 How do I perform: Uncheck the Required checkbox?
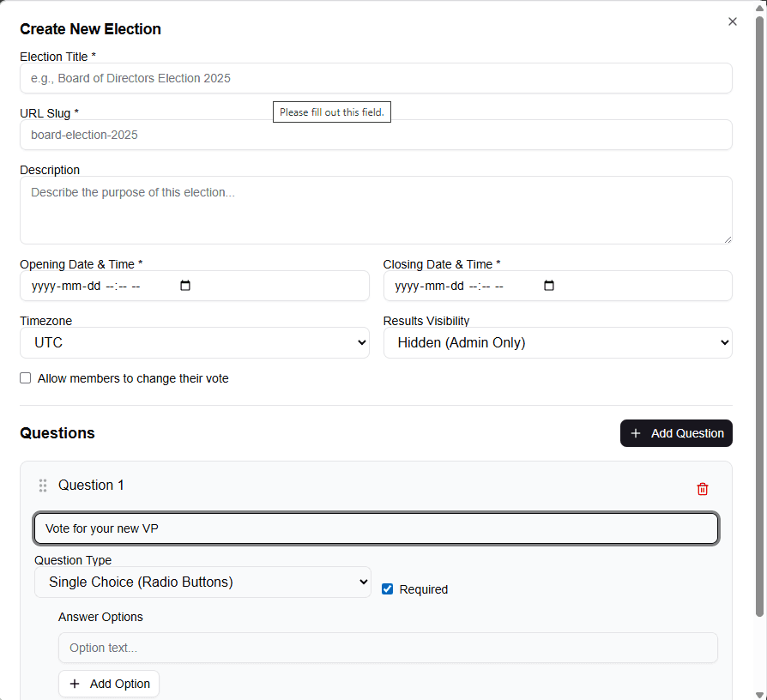pyautogui.click(x=388, y=588)
